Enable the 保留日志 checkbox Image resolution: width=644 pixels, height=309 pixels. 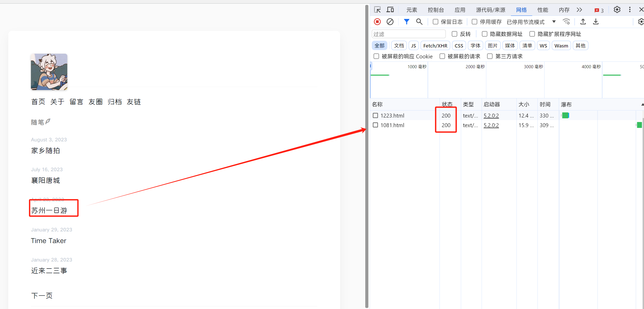(x=436, y=22)
